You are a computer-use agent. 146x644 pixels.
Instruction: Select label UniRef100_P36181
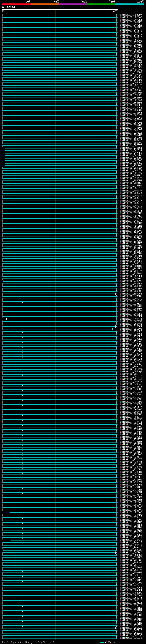coord(131,273)
